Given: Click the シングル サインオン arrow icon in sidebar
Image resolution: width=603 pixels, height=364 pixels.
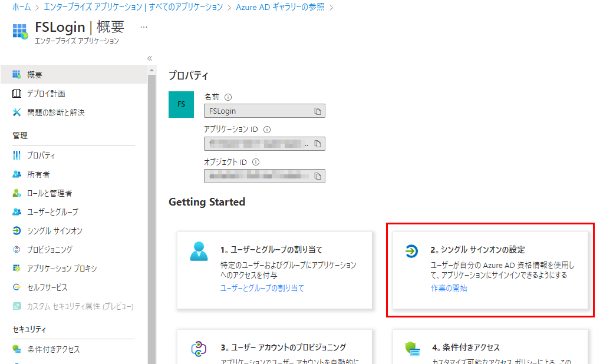Looking at the screenshot, I should (17, 231).
